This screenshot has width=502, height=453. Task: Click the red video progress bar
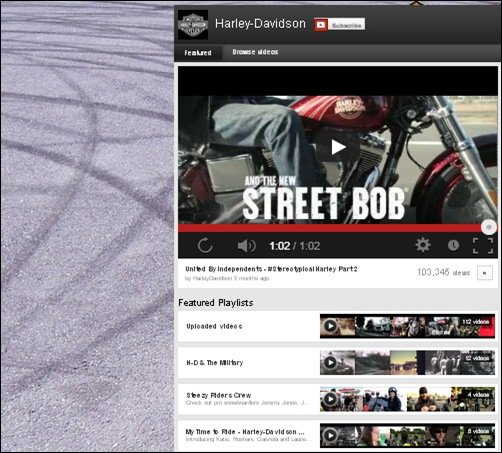coord(329,228)
